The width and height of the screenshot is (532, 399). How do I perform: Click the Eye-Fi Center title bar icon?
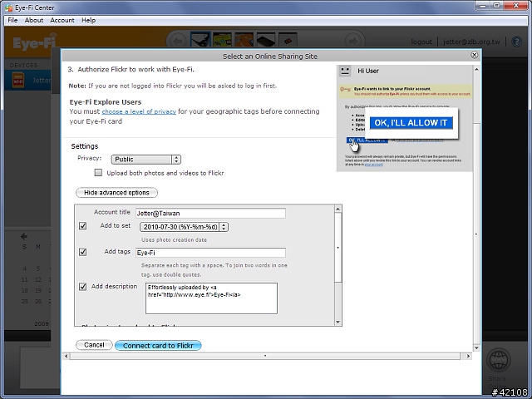click(8, 7)
